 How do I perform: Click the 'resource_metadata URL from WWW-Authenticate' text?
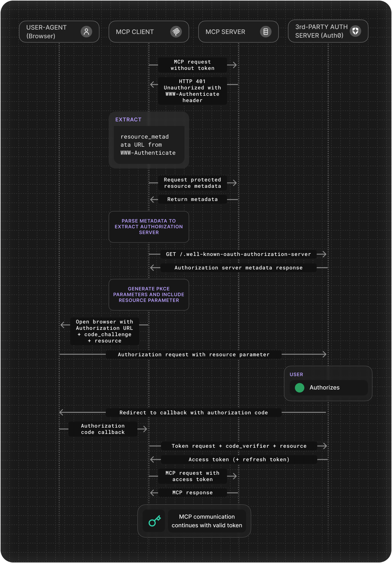coord(148,145)
